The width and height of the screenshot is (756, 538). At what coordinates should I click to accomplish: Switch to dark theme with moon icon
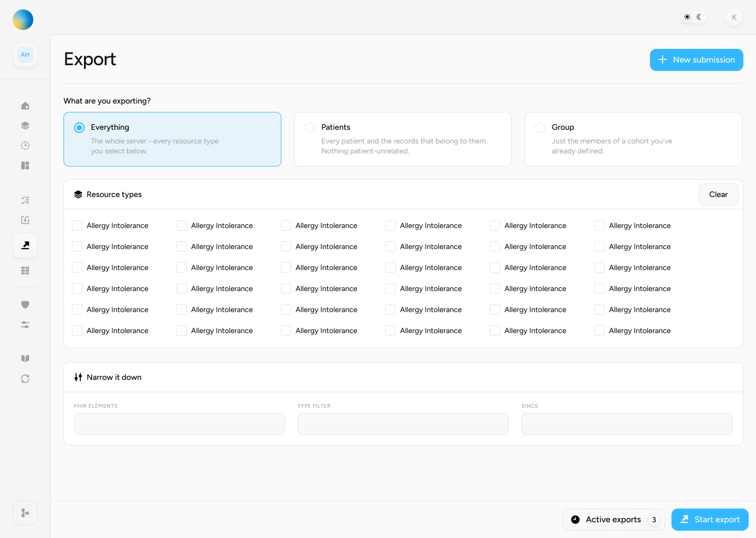pos(699,17)
